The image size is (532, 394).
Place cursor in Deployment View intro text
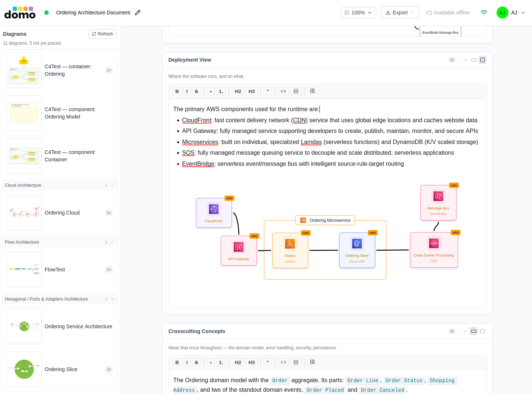tap(246, 109)
